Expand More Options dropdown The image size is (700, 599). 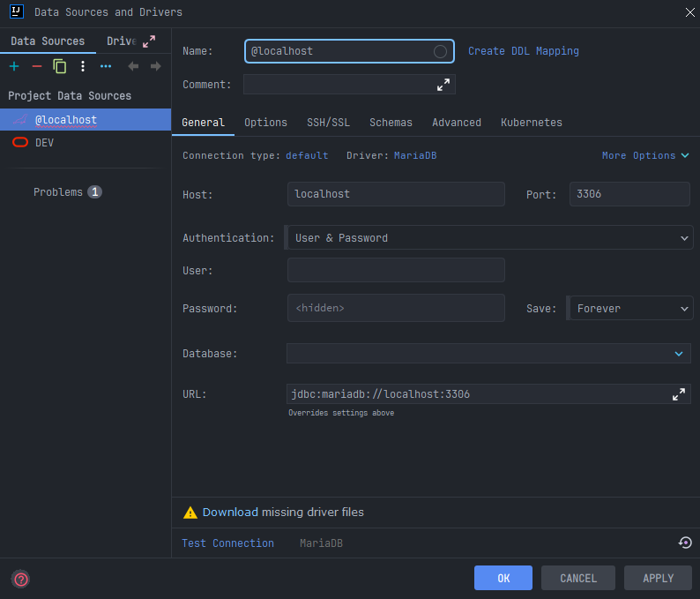click(x=645, y=155)
